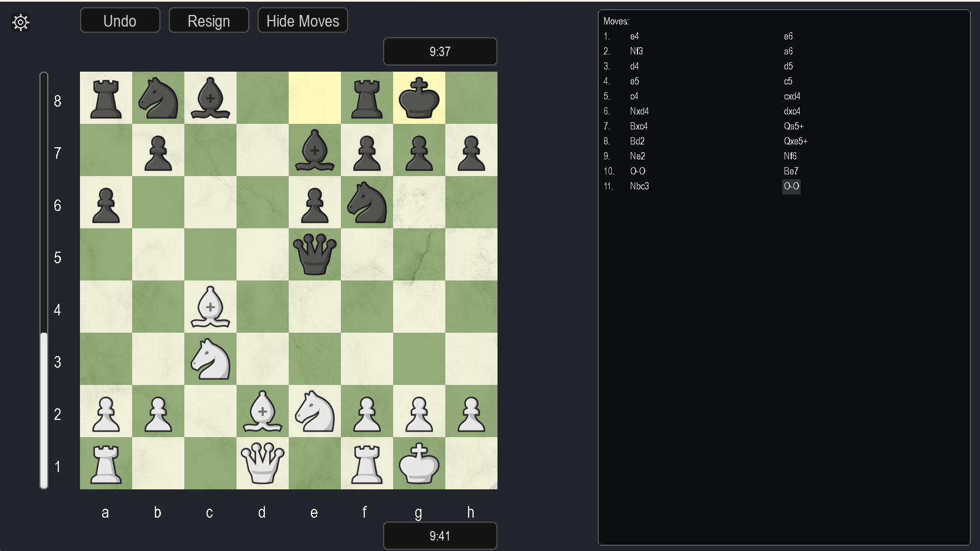
Task: Select the white queen on d1
Action: [x=263, y=463]
